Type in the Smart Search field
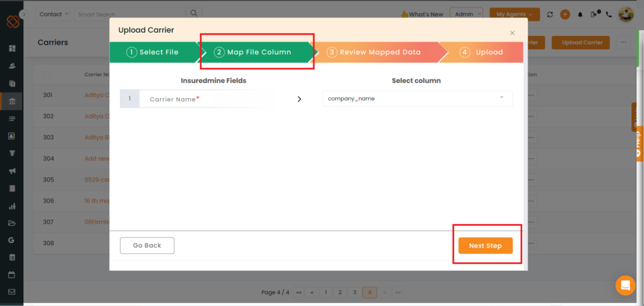 129,14
